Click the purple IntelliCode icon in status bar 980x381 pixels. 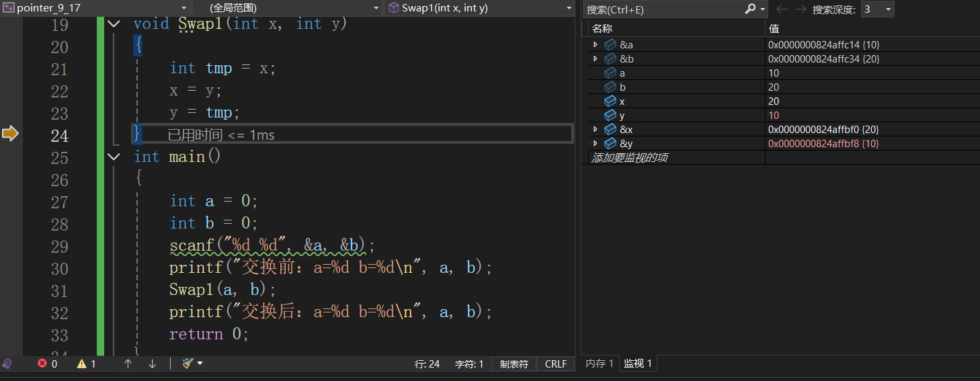7,364
